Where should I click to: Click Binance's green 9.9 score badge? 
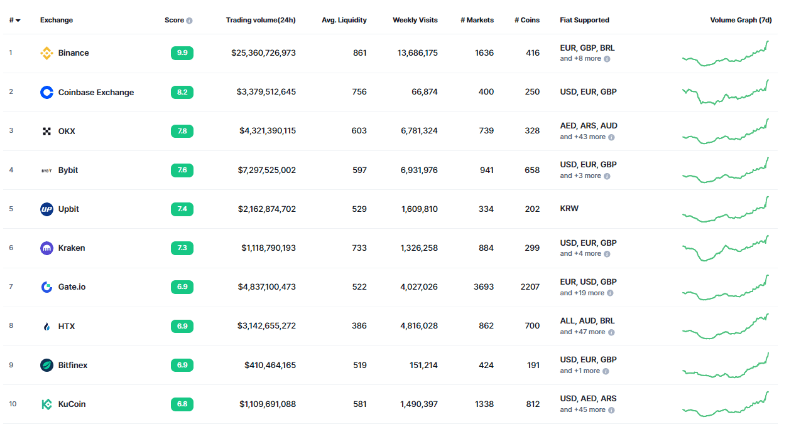[x=182, y=53]
